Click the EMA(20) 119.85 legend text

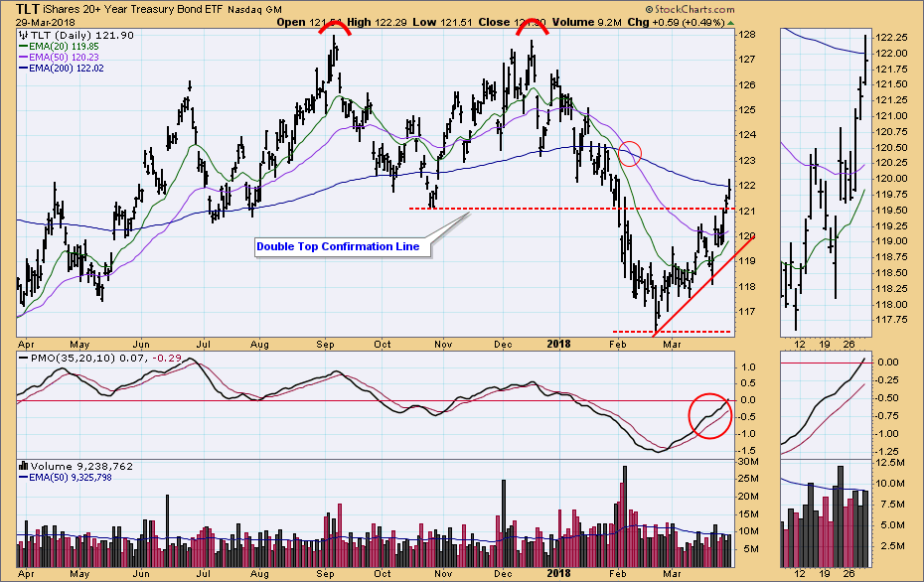[64, 47]
